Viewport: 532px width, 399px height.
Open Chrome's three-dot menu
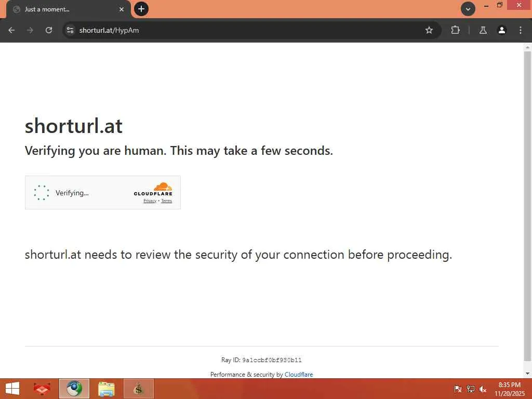click(x=521, y=30)
